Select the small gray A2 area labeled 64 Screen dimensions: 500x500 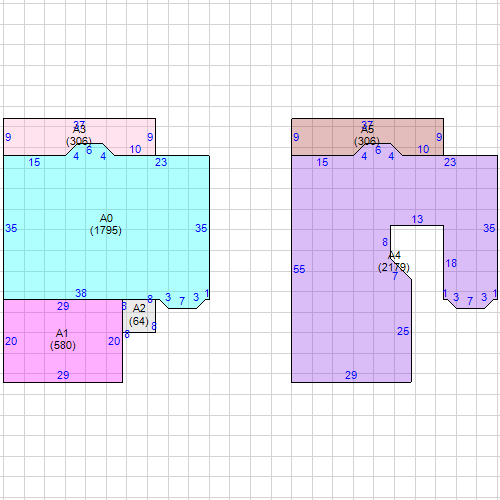click(139, 315)
